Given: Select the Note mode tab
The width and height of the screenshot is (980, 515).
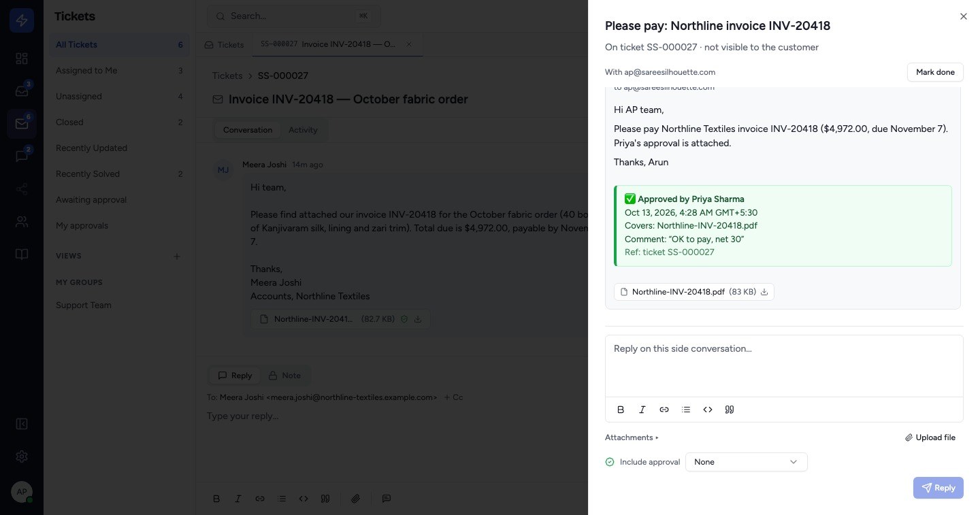Looking at the screenshot, I should pyautogui.click(x=284, y=376).
